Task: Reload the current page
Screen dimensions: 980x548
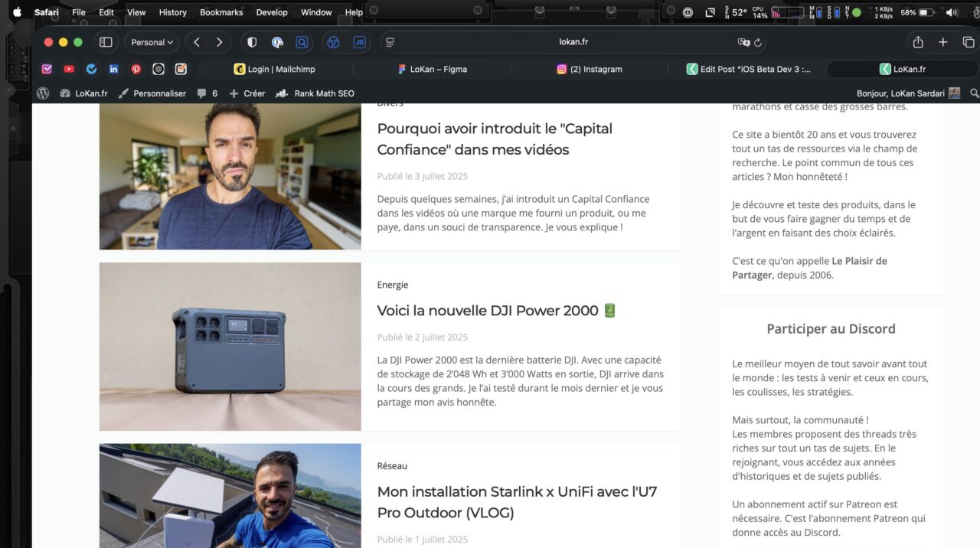Action: coord(758,43)
